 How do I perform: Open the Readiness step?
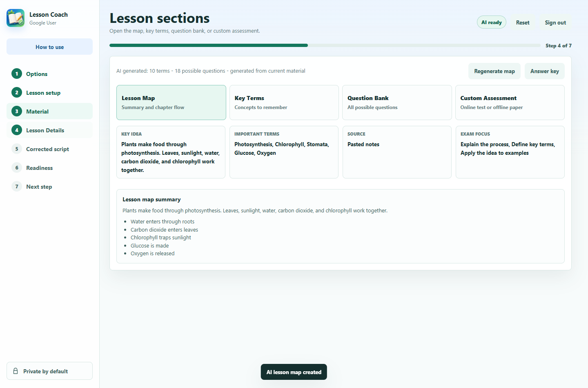(49, 168)
